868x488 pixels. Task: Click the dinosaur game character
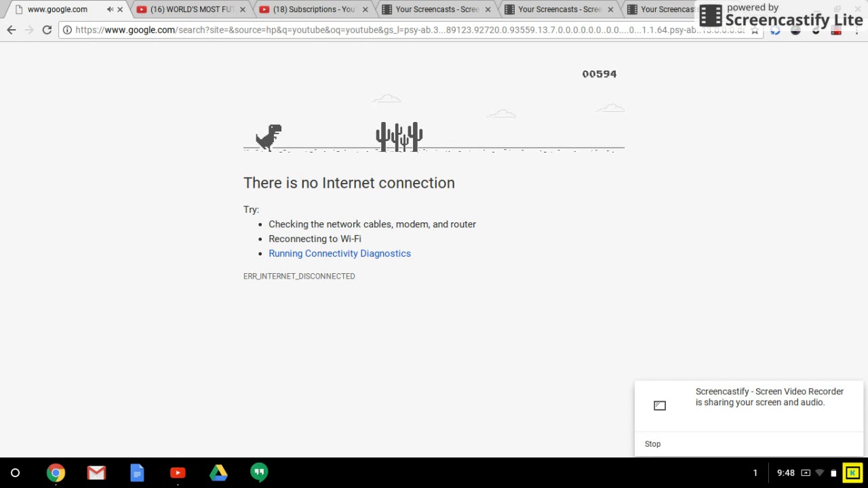pos(269,137)
